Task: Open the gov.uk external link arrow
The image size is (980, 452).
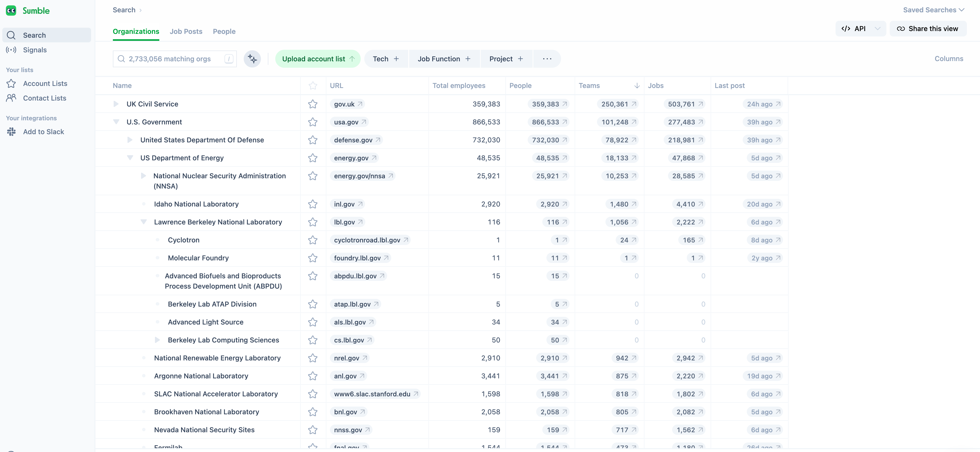Action: pos(360,104)
